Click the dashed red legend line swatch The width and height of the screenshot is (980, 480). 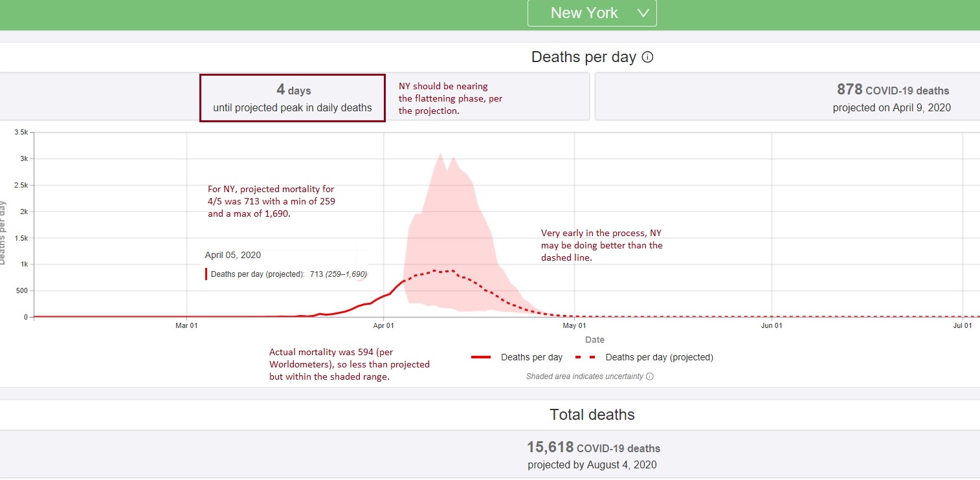coord(586,357)
